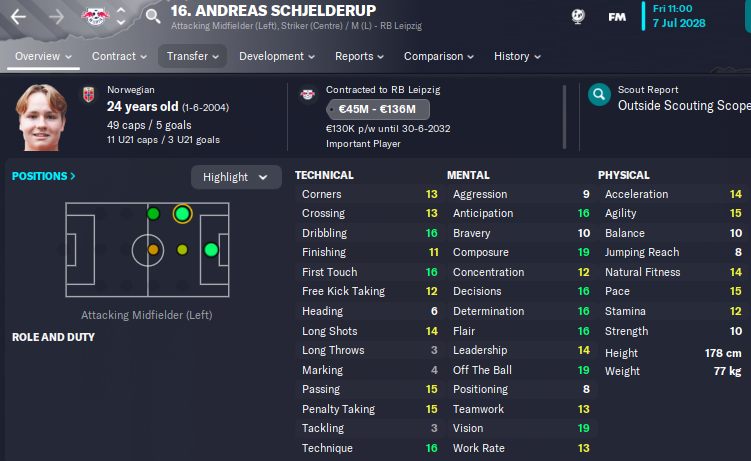Select the Striker Centre position dot

click(x=211, y=249)
